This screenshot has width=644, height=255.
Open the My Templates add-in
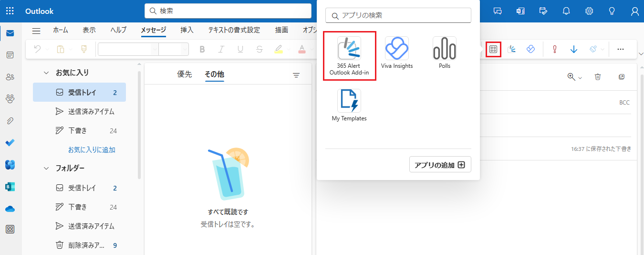tap(349, 105)
